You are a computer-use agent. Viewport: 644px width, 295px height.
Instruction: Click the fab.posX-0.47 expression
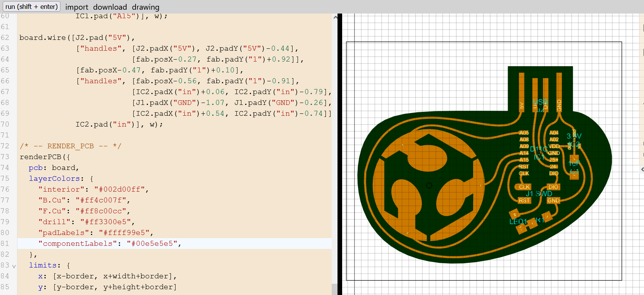tap(110, 70)
